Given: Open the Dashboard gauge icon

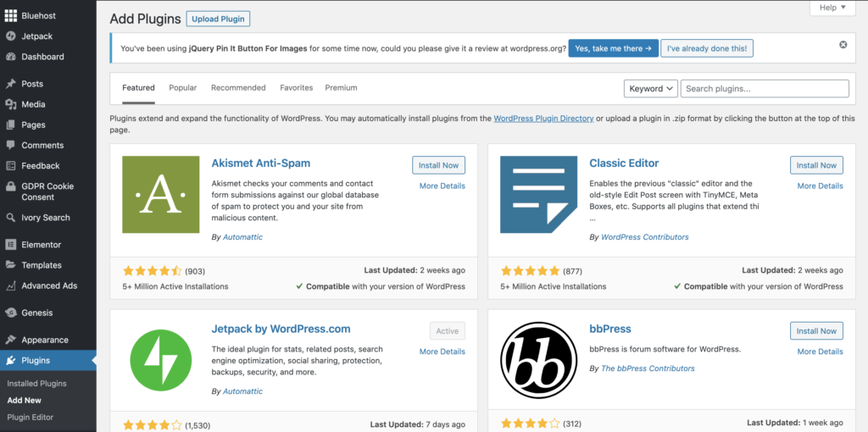Looking at the screenshot, I should (10, 57).
